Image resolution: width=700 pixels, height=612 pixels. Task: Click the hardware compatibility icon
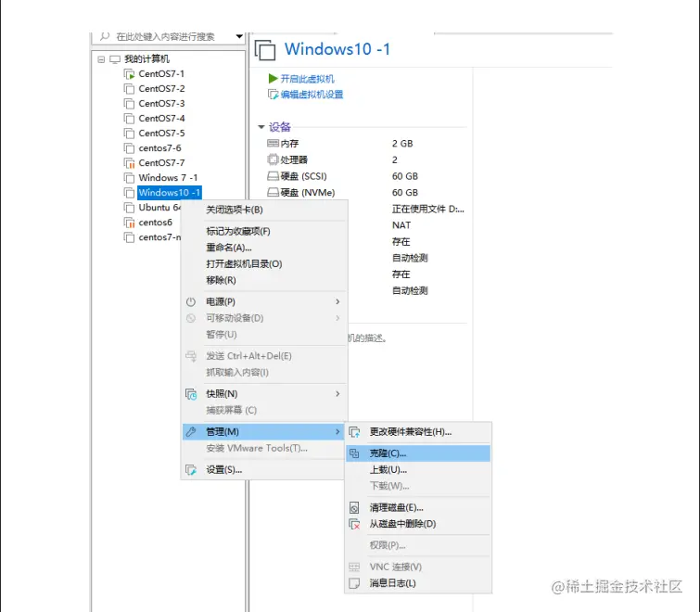354,432
